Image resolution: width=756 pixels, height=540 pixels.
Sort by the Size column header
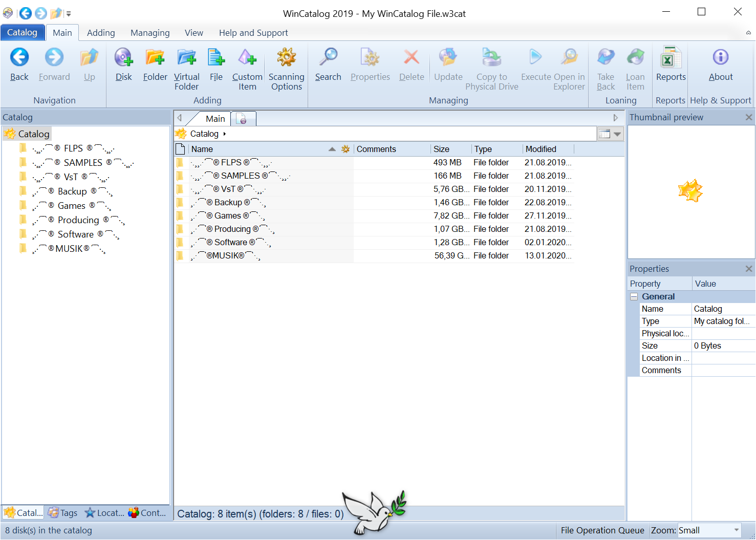click(x=450, y=149)
